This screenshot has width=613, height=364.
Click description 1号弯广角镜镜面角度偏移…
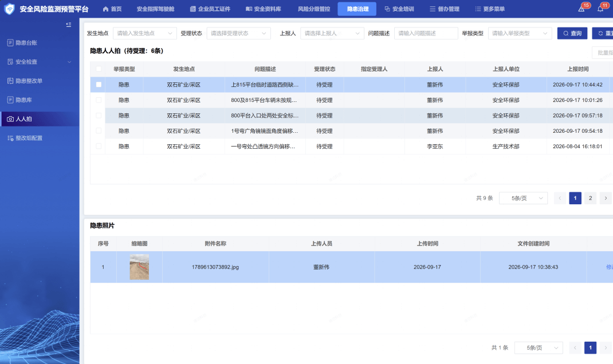coord(265,131)
